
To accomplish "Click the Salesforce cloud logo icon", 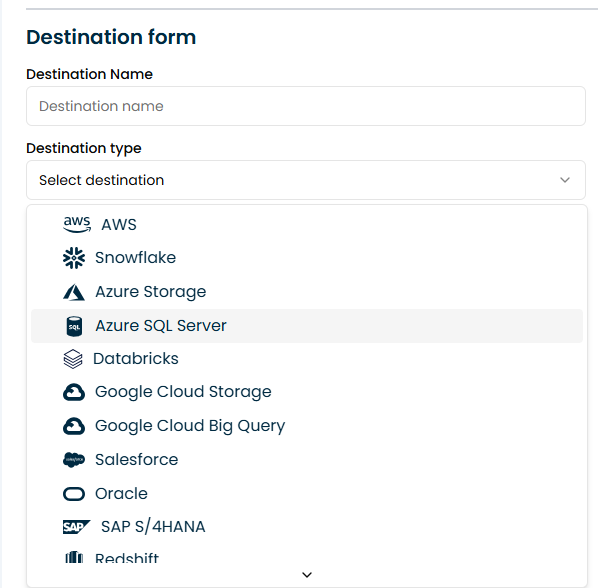I will click(x=74, y=460).
